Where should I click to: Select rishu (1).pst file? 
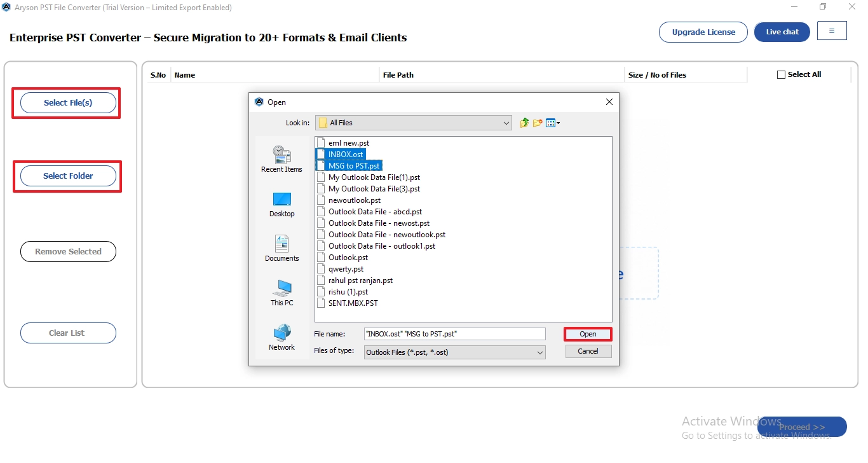pos(348,292)
